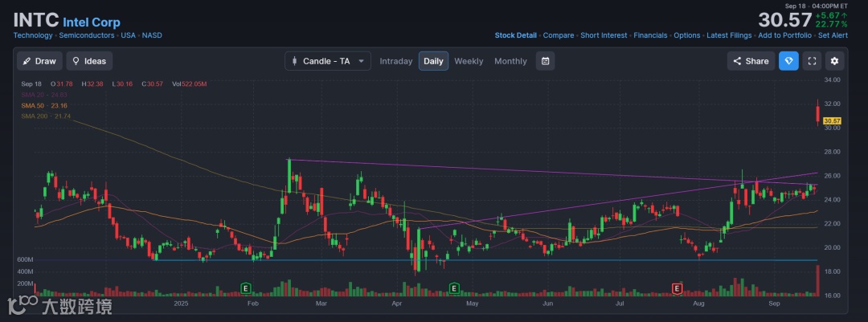Image resolution: width=868 pixels, height=322 pixels.
Task: Open the Ideas lightbulb button
Action: [89, 61]
